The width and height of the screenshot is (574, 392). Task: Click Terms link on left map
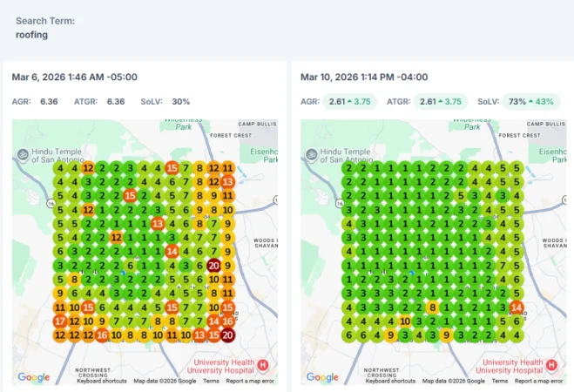click(x=212, y=381)
